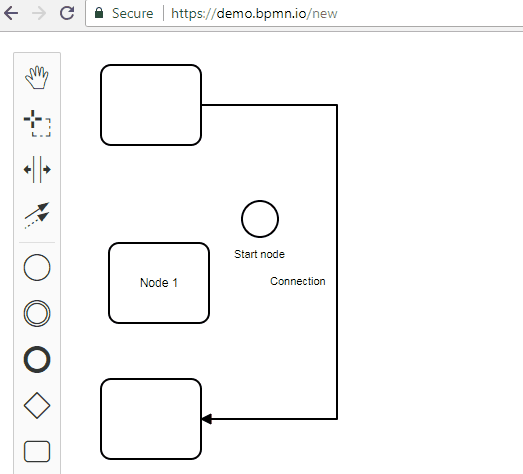The width and height of the screenshot is (523, 474).
Task: Select the start event palette icon
Action: tap(37, 267)
